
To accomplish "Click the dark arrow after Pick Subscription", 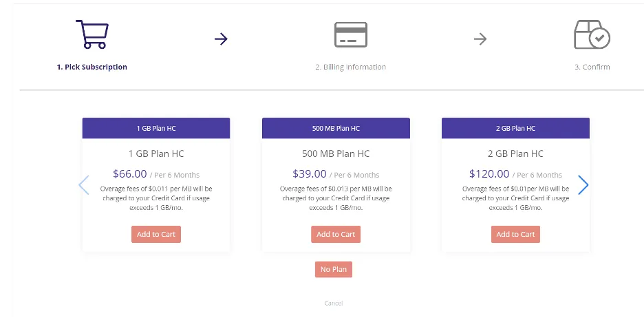I will click(221, 39).
